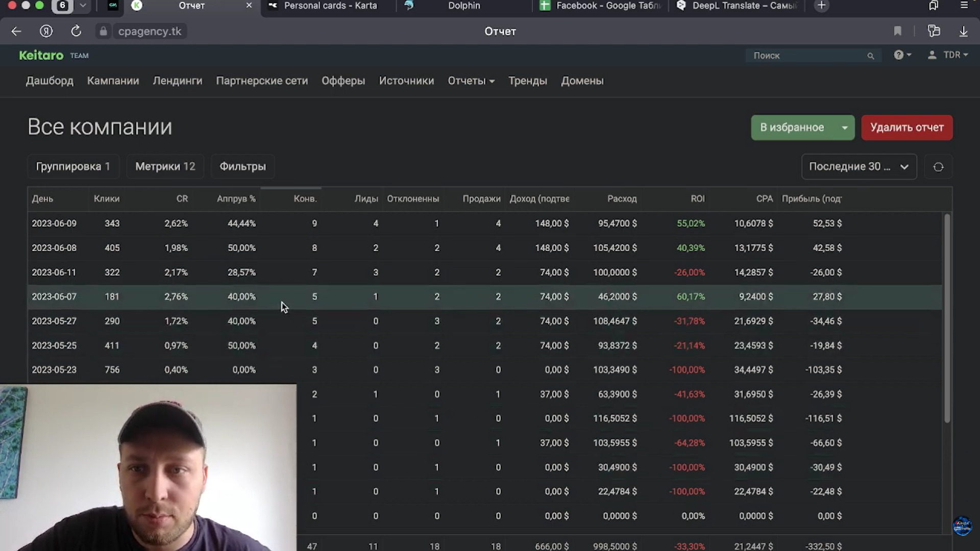Go back with the browser back arrow
This screenshot has height=551, width=980.
(16, 32)
